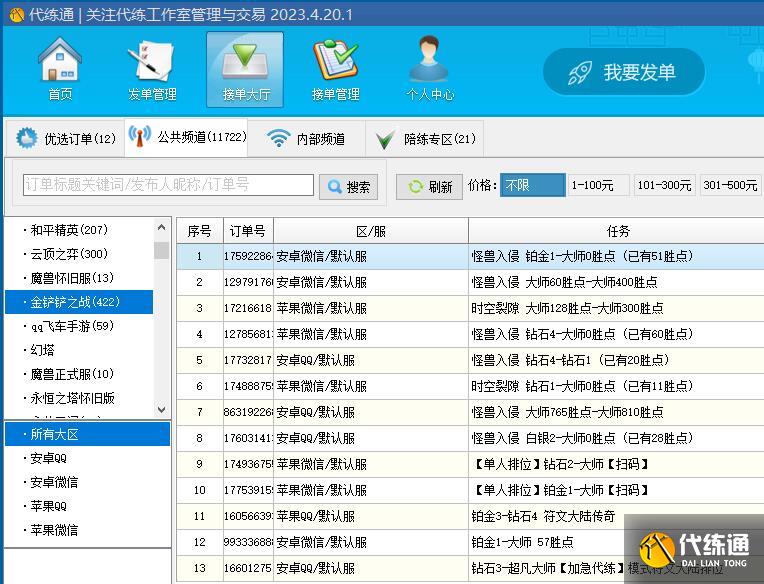764x584 pixels.
Task: Click the 搜索 magnifier button
Action: 348,186
